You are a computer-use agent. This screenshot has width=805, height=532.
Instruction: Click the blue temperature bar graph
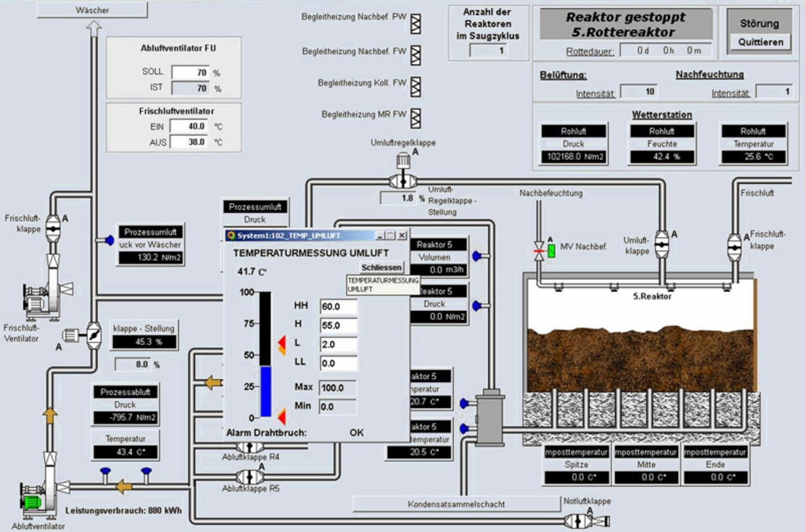(x=265, y=392)
